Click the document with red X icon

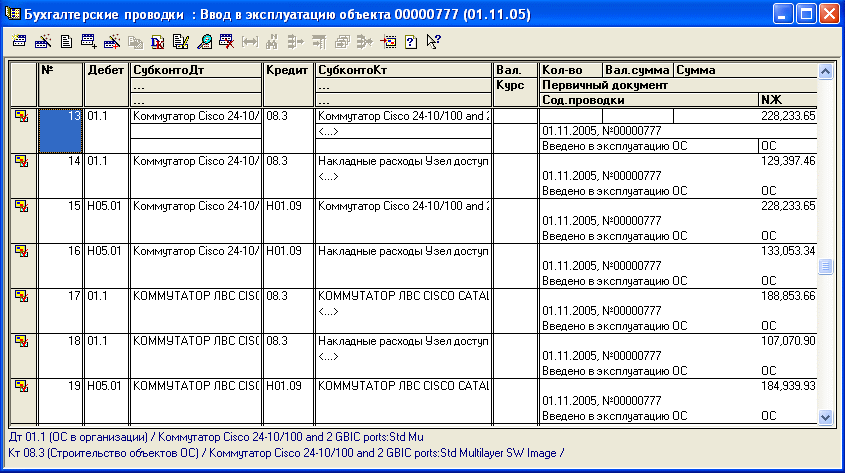coord(157,42)
